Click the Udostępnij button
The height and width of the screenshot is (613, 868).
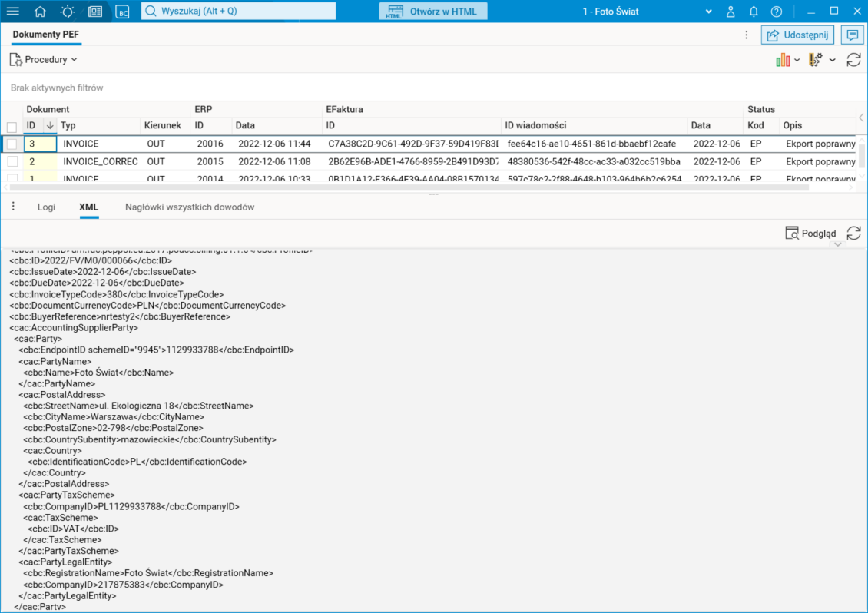pyautogui.click(x=797, y=35)
